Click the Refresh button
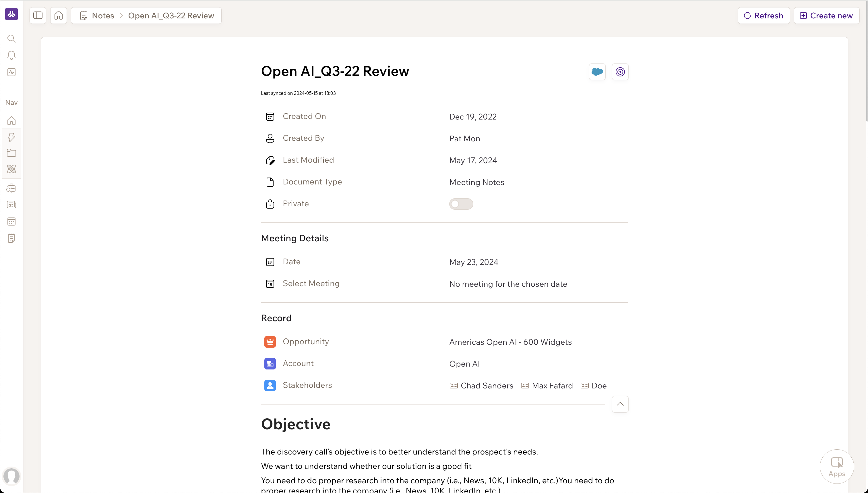This screenshot has width=868, height=493. tap(764, 16)
